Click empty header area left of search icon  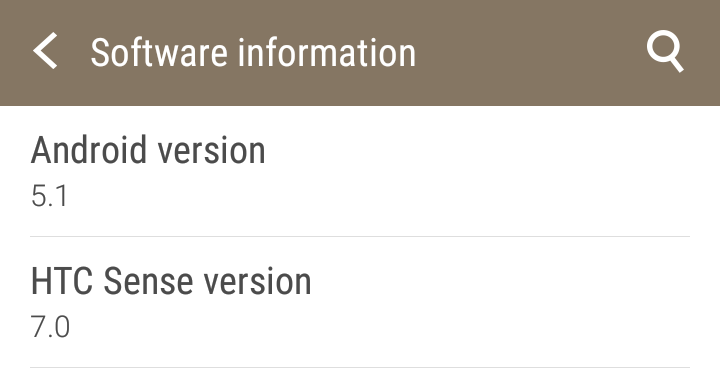[528, 53]
